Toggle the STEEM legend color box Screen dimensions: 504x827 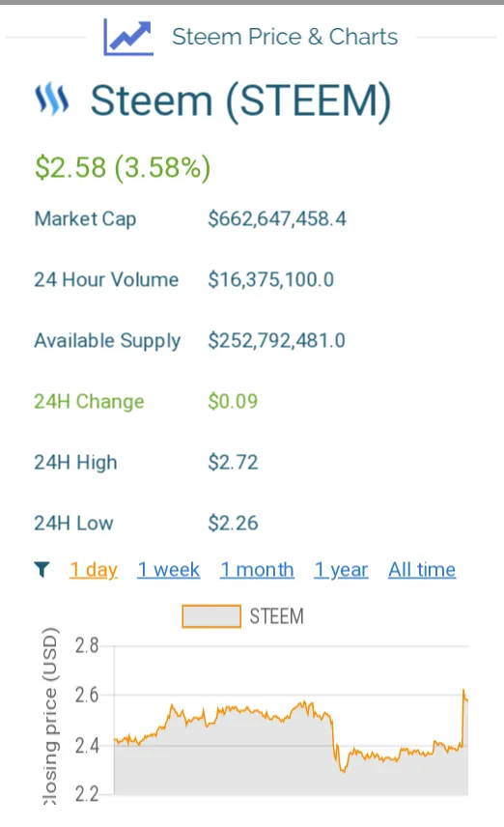tap(211, 616)
